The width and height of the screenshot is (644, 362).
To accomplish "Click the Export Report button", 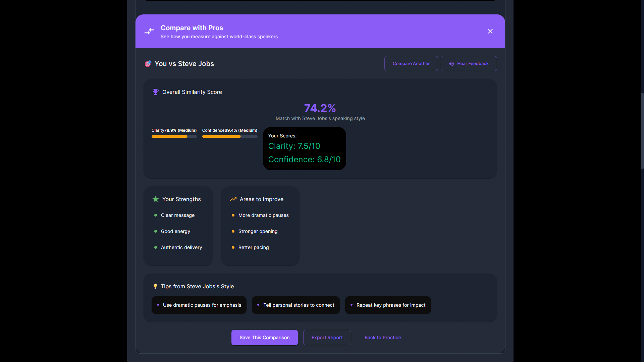I will tap(327, 338).
